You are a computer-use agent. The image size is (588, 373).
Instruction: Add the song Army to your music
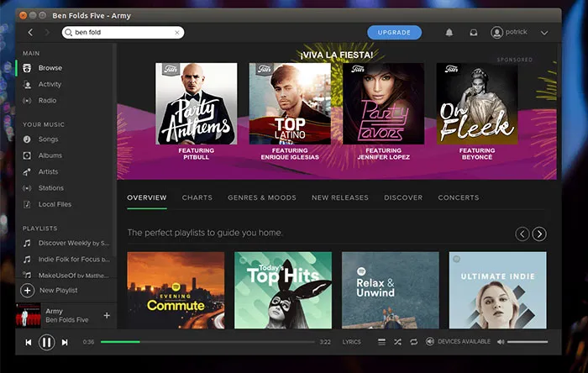coord(107,316)
